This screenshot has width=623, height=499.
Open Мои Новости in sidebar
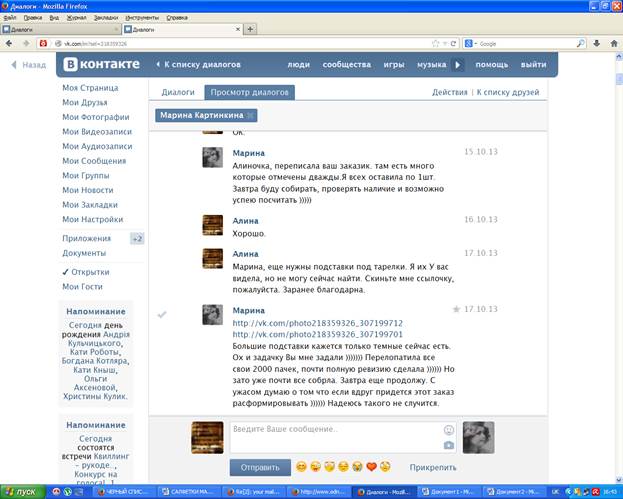pos(88,190)
